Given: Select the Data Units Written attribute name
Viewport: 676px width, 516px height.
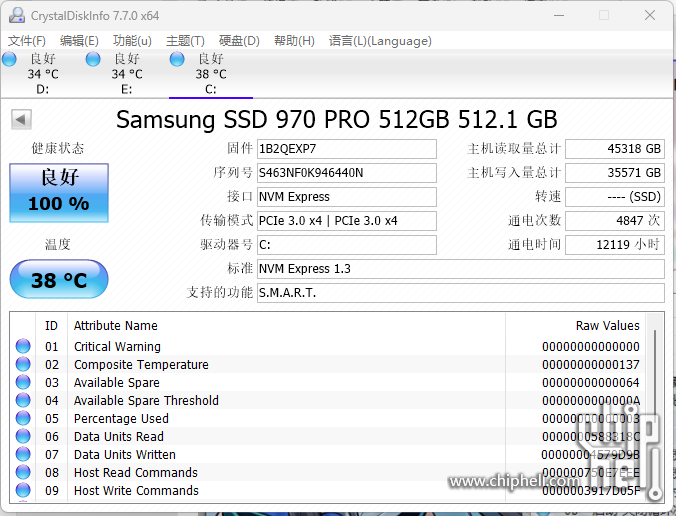Looking at the screenshot, I should pyautogui.click(x=125, y=455).
